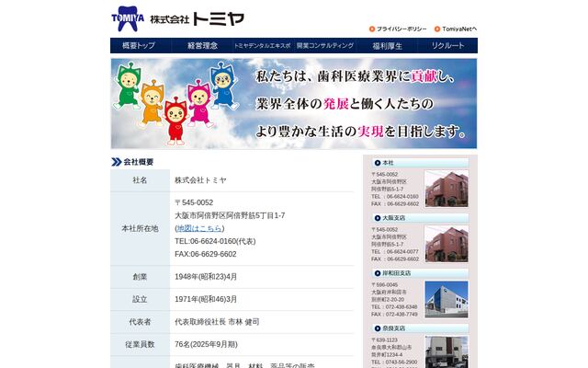The width and height of the screenshot is (588, 368).
Task: Click 岸和田支店 TEL 072-438-6348 text
Action: click(394, 306)
